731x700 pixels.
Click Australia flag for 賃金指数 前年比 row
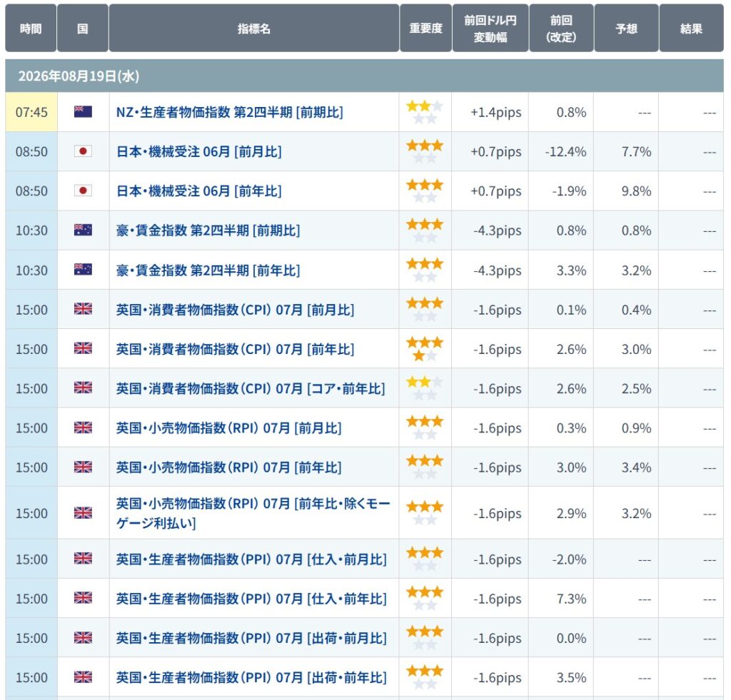click(83, 270)
